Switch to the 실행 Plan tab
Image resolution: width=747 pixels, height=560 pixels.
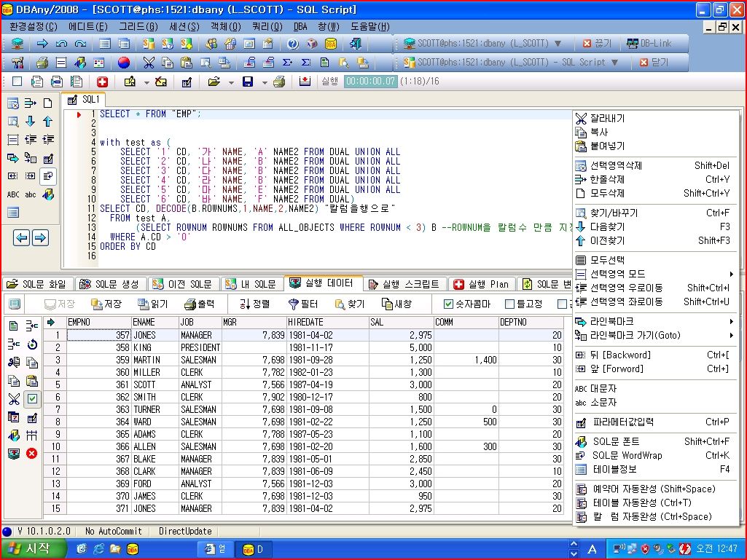pos(481,284)
